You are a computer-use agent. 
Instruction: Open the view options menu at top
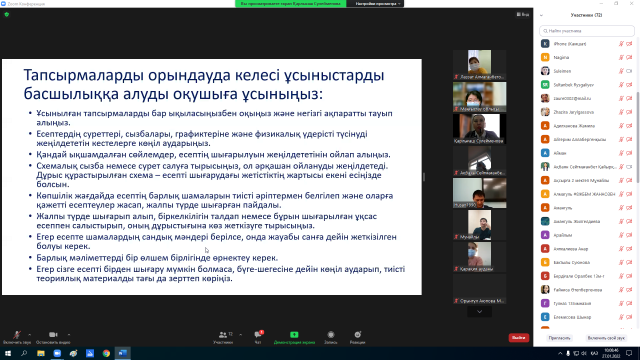point(522,14)
